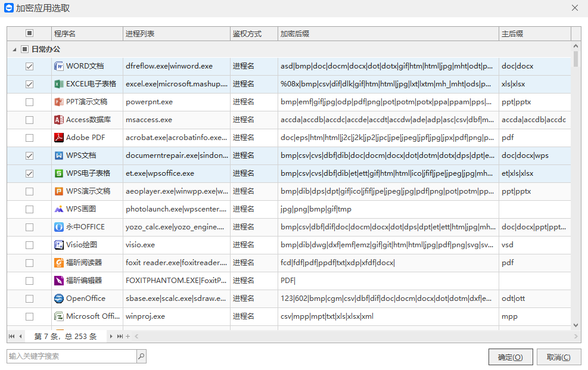Screen dimensions: 588x370
Task: Go to last record navigator icon
Action: (120, 336)
